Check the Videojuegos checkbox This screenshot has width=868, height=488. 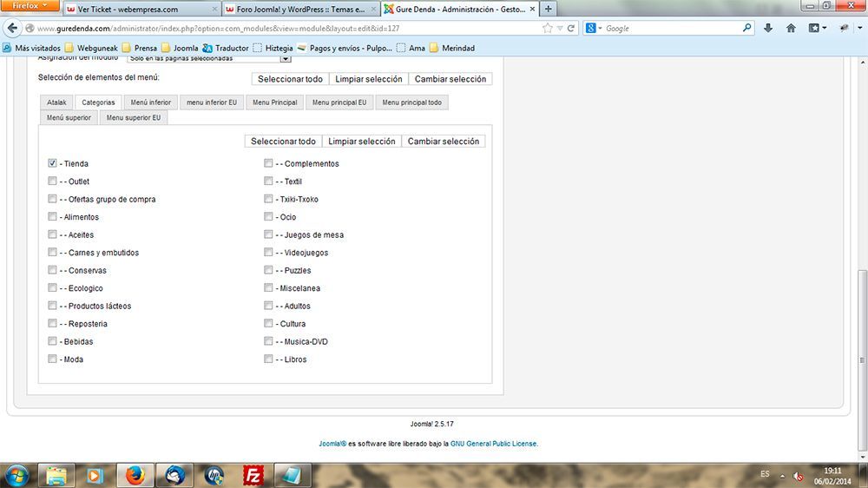click(x=268, y=252)
